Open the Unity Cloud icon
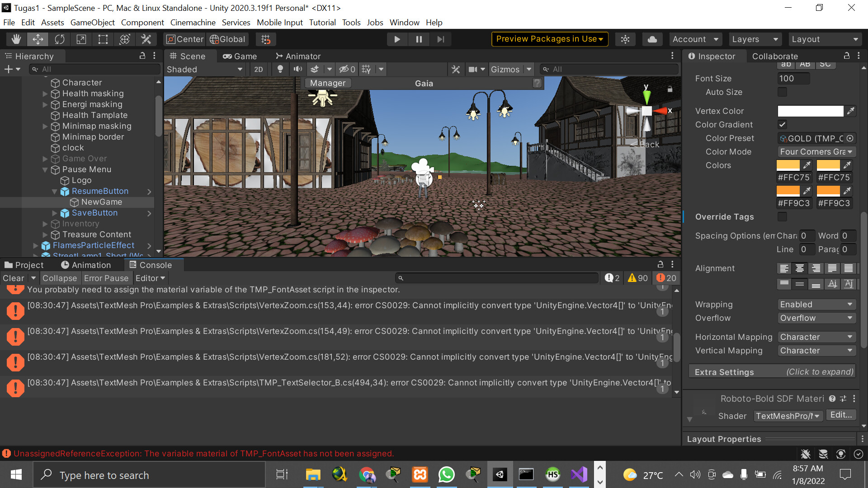 [x=652, y=39]
